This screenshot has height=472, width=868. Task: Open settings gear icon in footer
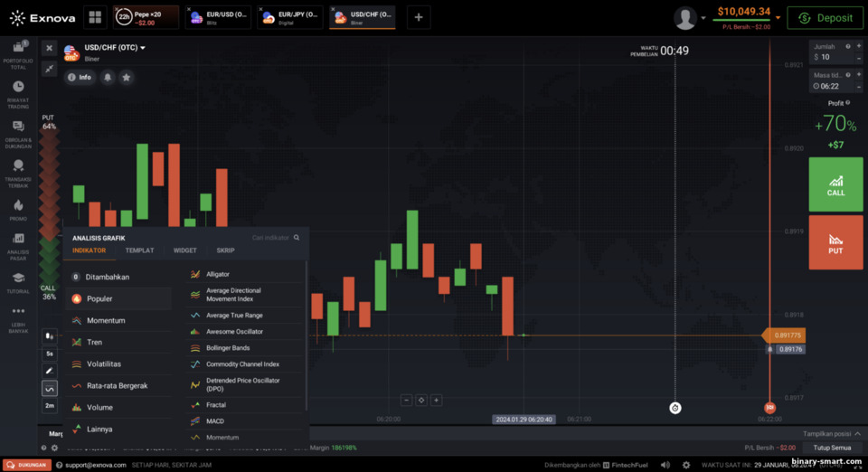coord(686,465)
